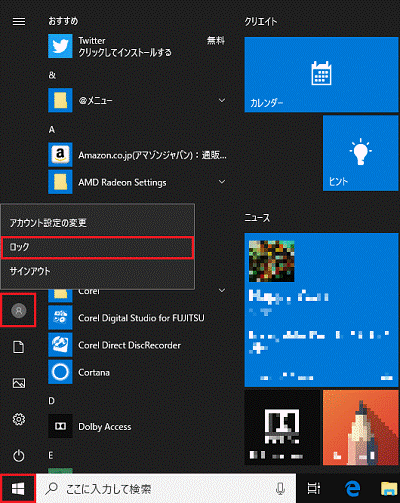The image size is (400, 503).
Task: Open the orange picture tile
Action: [x=361, y=428]
